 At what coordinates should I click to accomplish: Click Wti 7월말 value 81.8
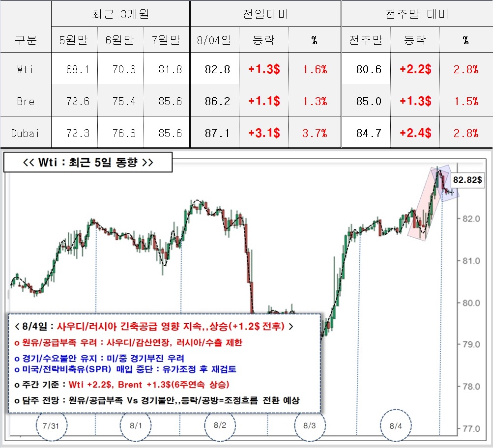coord(171,69)
